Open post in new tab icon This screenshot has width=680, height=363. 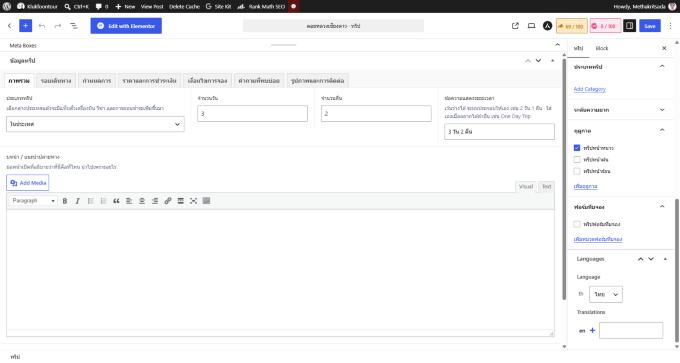(x=515, y=26)
